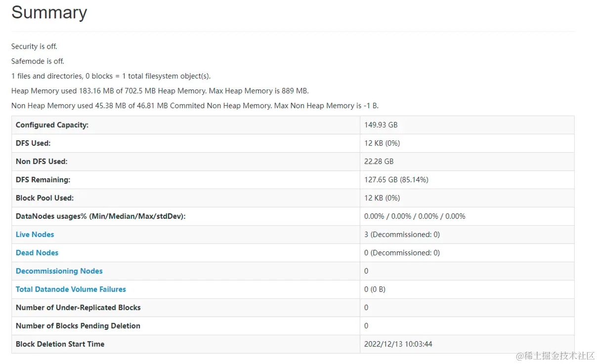Screen dimensions: 598x364
Task: Click the Decommissioning Nodes value 0
Action: coord(366,271)
